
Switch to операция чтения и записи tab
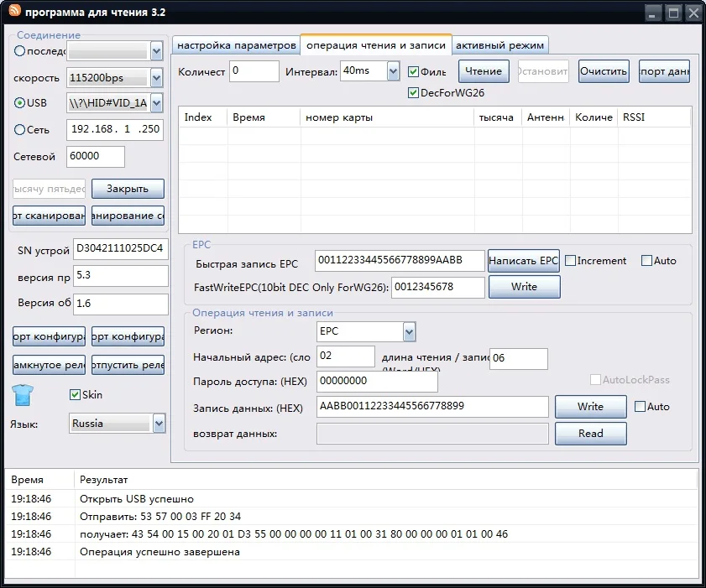point(376,45)
